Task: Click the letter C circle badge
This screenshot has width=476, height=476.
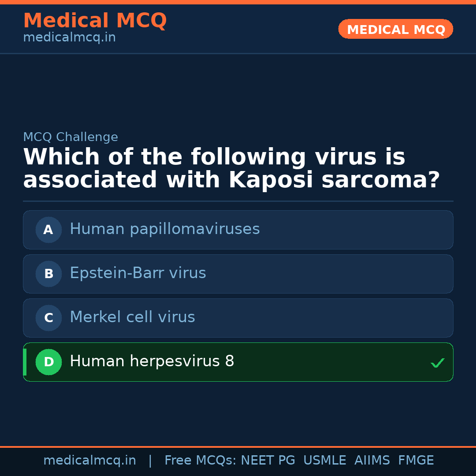Action: click(x=48, y=318)
